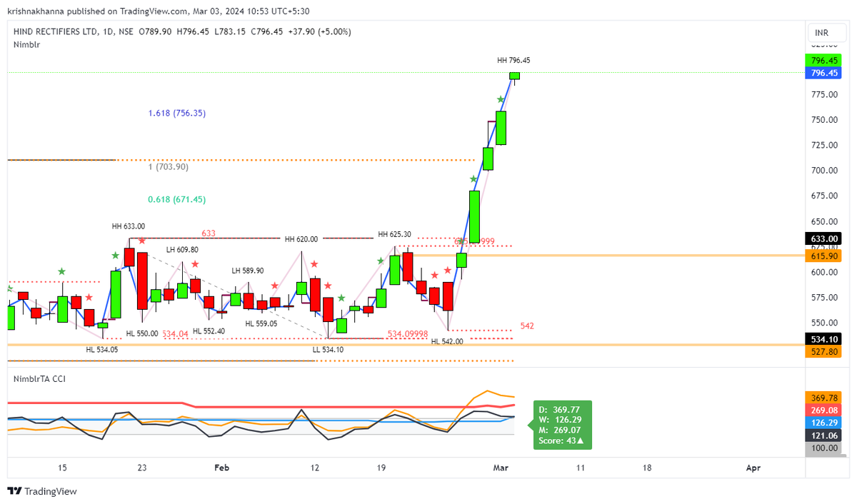This screenshot has width=857, height=504.
Task: Click the Feb label on time axis
Action: coord(222,468)
